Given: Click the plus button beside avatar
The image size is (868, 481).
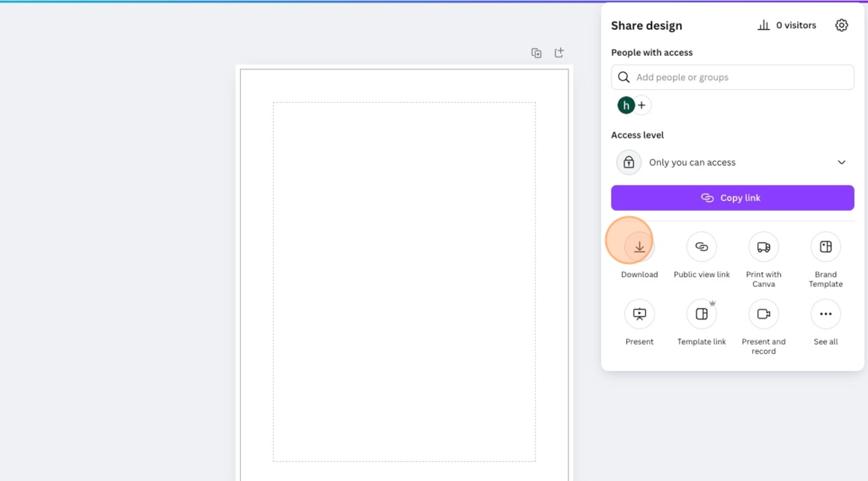Looking at the screenshot, I should [x=642, y=105].
